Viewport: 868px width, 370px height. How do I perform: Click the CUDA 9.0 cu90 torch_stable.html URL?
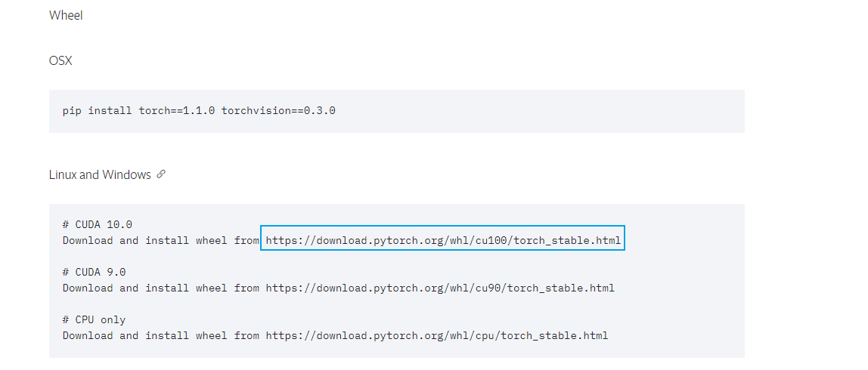(440, 288)
